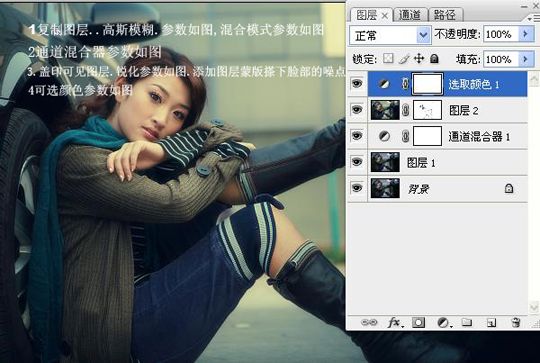This screenshot has height=363, width=540.
Task: Lock transparent pixels icon
Action: [x=388, y=59]
